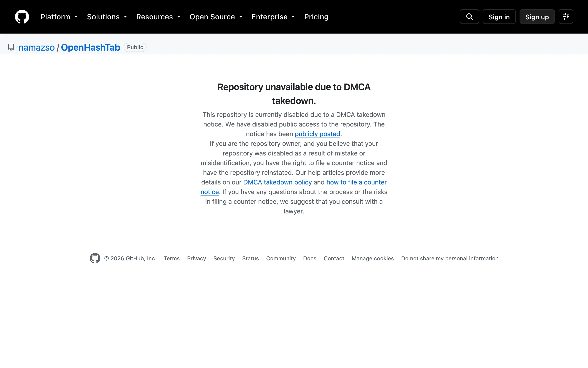The width and height of the screenshot is (588, 368).
Task: Click the GitHub footer logo
Action: (x=95, y=258)
